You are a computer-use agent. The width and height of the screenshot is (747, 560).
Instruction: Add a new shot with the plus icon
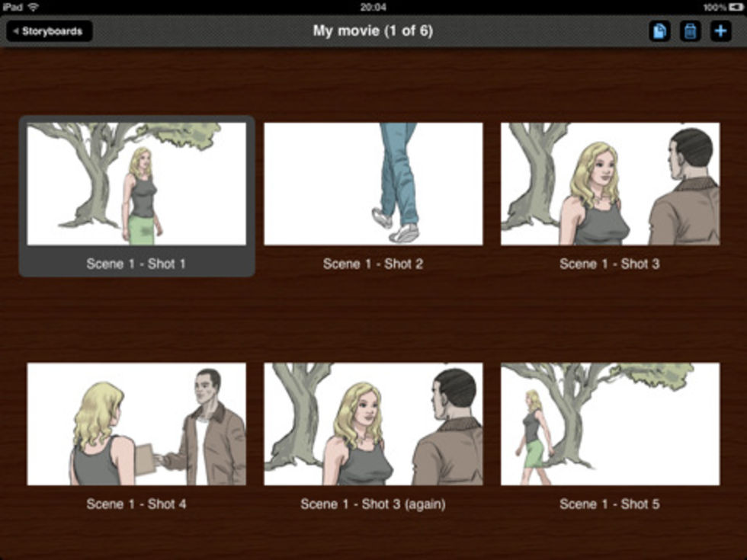[720, 31]
